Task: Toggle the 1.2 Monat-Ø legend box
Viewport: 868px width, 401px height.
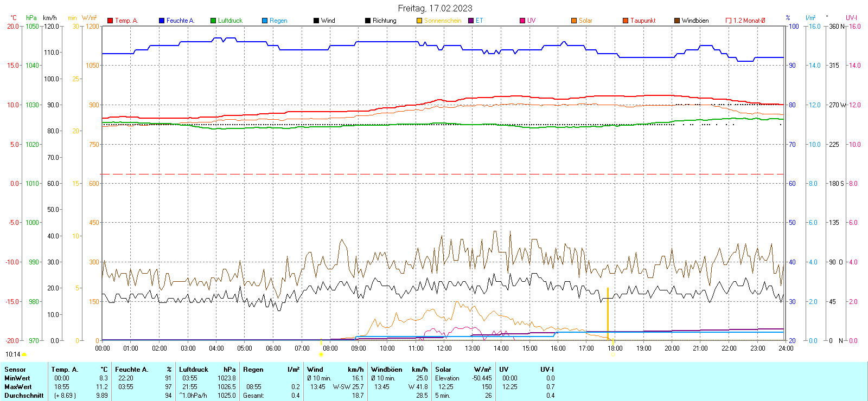Action: tap(729, 21)
